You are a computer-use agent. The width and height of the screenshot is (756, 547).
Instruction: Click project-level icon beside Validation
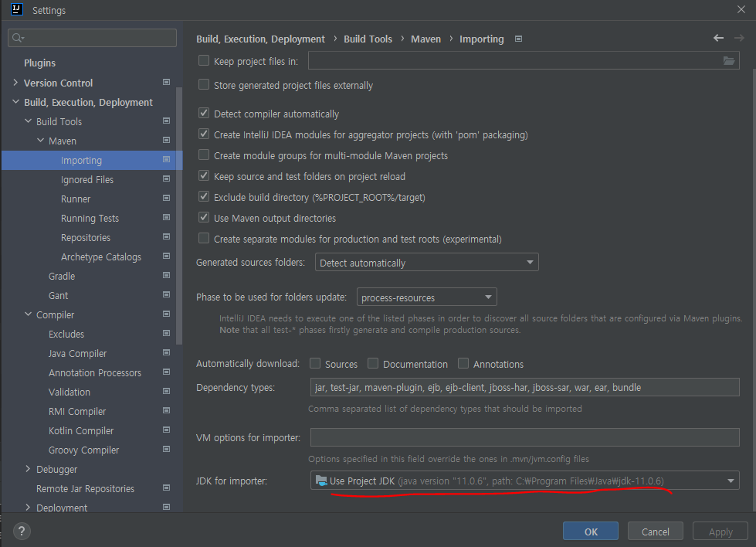(x=166, y=391)
